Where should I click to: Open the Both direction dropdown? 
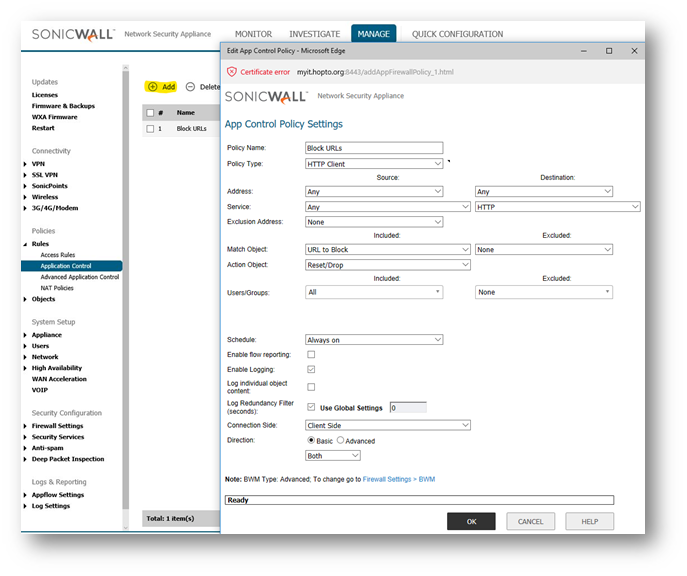(333, 456)
